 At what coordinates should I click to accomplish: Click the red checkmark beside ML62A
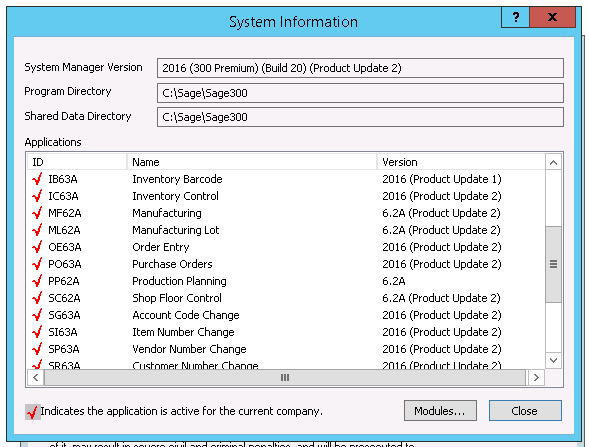[37, 230]
